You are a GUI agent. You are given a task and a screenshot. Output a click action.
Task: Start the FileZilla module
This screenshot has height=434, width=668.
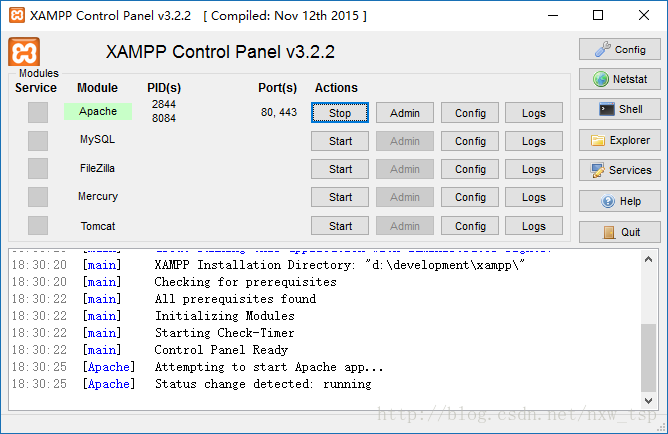coord(340,169)
